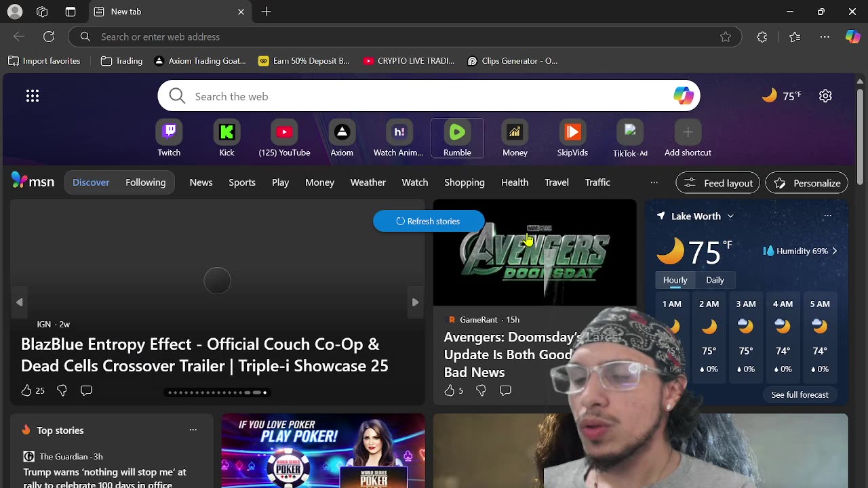Open weather card more options
This screenshot has width=868, height=488.
coord(827,216)
